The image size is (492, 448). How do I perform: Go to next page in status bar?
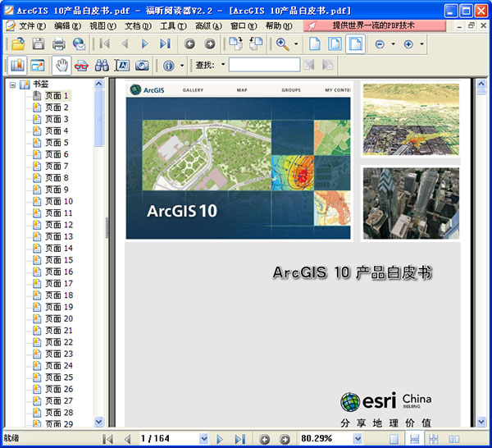[220, 439]
